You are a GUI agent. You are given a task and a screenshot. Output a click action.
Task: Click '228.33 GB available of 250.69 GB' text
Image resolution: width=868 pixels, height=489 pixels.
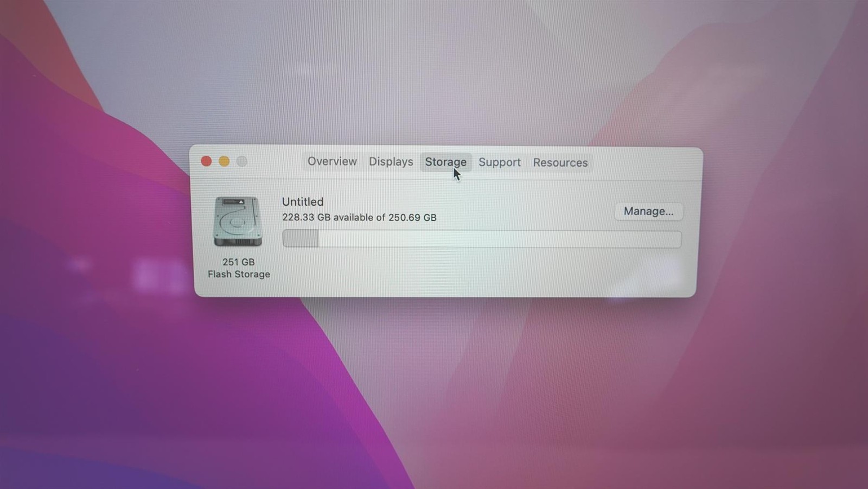coord(359,217)
